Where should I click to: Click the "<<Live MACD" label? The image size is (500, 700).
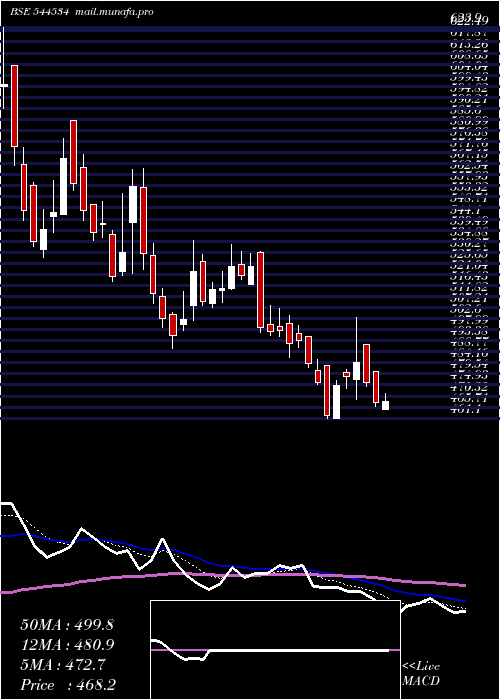pyautogui.click(x=421, y=674)
